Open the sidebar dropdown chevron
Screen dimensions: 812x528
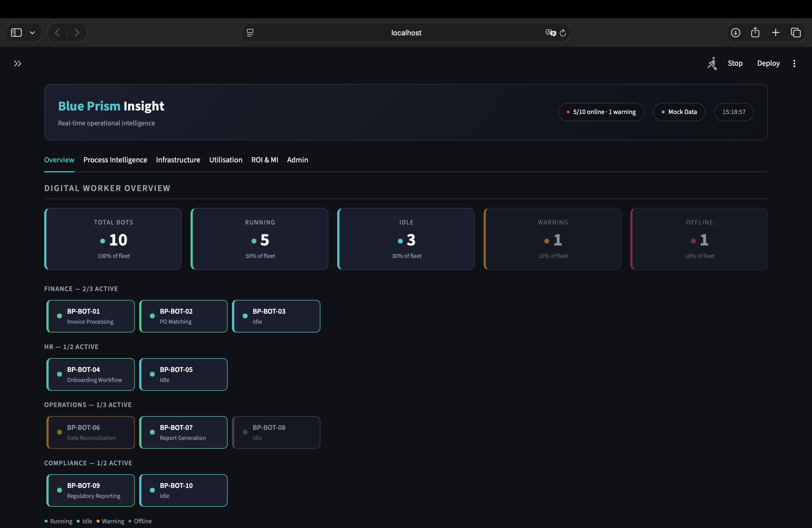click(x=32, y=32)
